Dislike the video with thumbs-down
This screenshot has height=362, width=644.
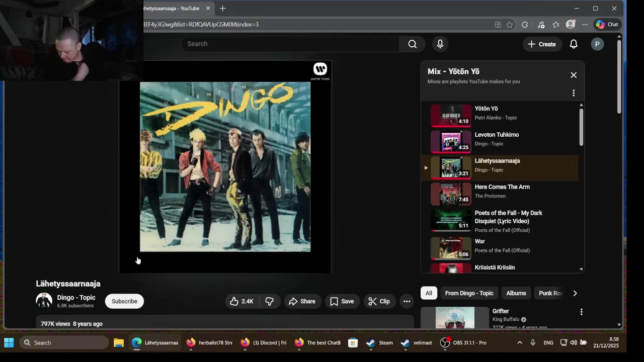[x=270, y=301]
